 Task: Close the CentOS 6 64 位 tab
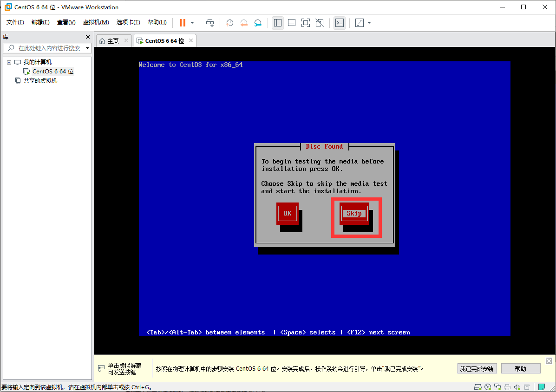pyautogui.click(x=191, y=40)
